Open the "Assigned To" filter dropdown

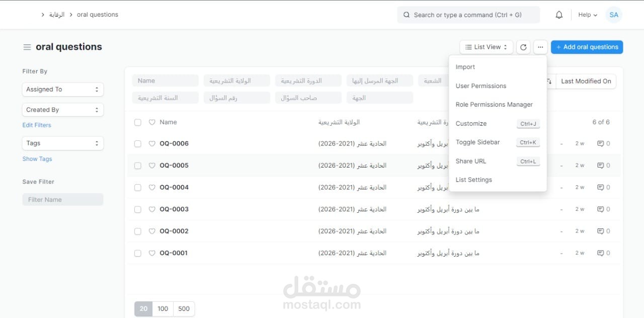tap(62, 89)
